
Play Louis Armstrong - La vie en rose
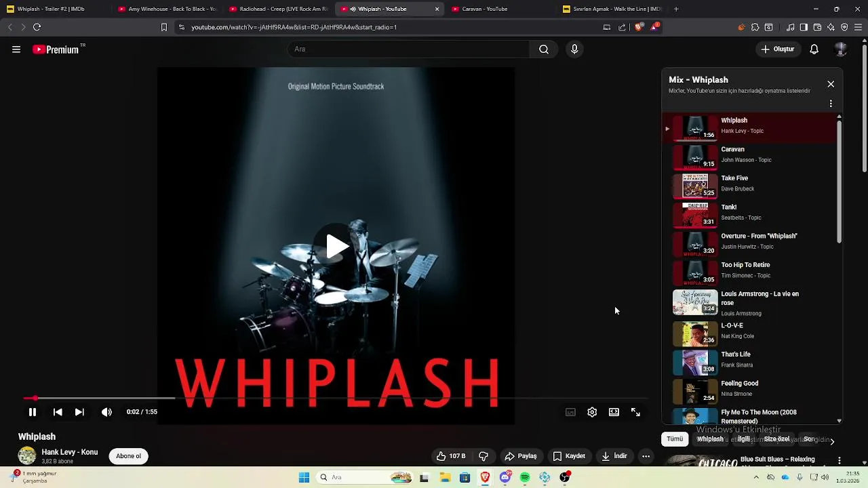point(750,303)
